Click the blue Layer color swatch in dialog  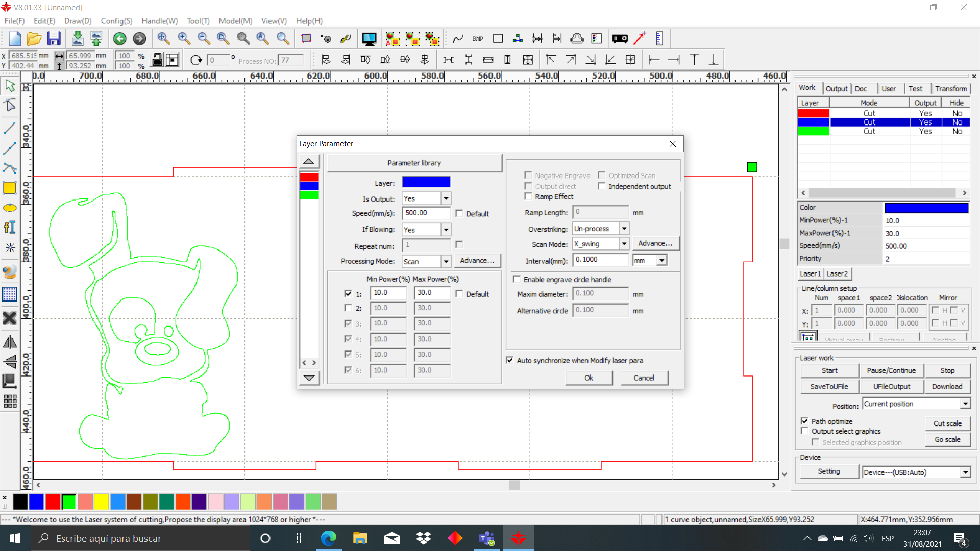click(426, 182)
